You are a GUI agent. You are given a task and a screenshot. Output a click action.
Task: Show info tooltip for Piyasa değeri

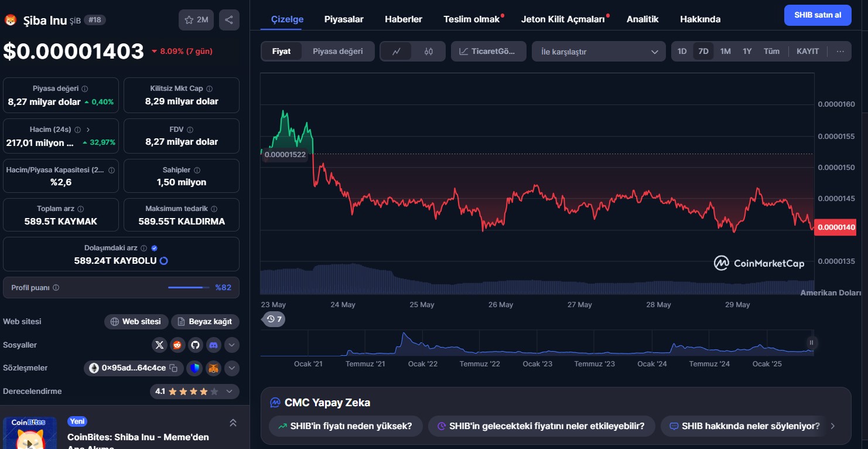pyautogui.click(x=85, y=89)
